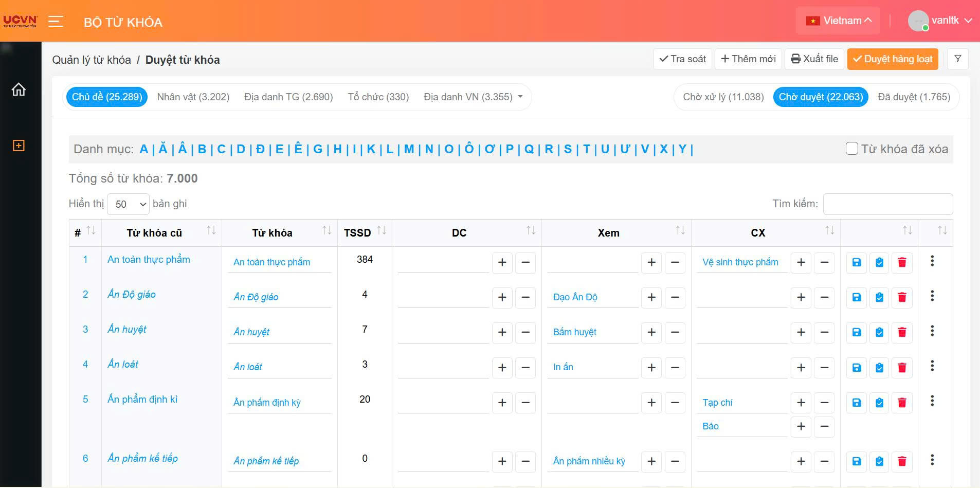Delete the Ấn huyệt keyword row
980x488 pixels.
(x=902, y=332)
